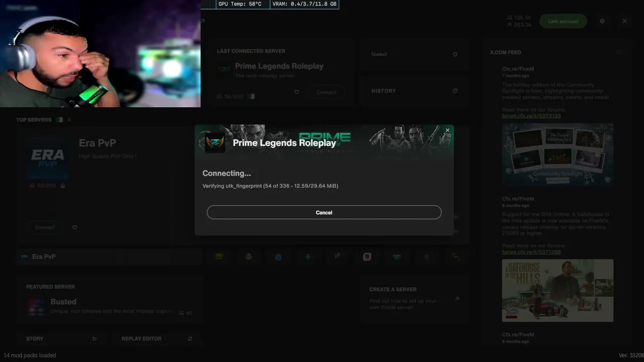The width and height of the screenshot is (644, 362).
Task: Click the Top Servers country flag filter
Action: tap(59, 120)
